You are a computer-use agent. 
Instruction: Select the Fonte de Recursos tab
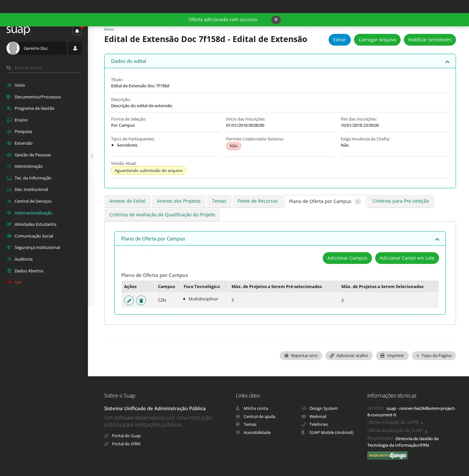pos(258,201)
